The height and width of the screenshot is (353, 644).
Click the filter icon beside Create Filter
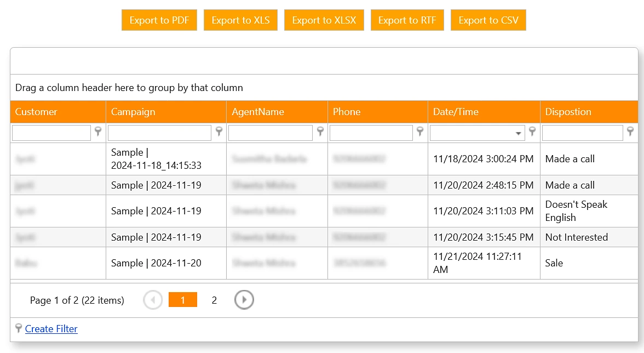coord(19,328)
